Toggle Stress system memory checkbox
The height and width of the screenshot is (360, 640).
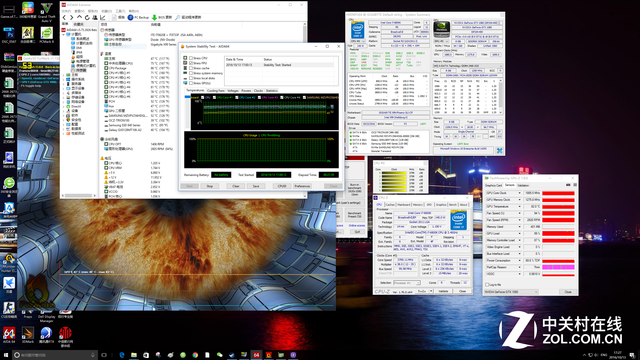[x=191, y=73]
